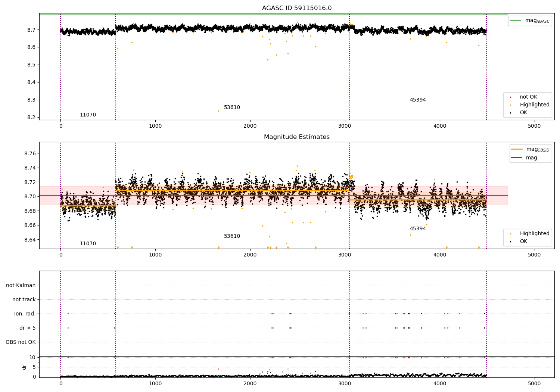Screen dimensions: 560x392
Task: Click the red dot marker beside 'not OK' in the legend
Action: click(x=511, y=97)
